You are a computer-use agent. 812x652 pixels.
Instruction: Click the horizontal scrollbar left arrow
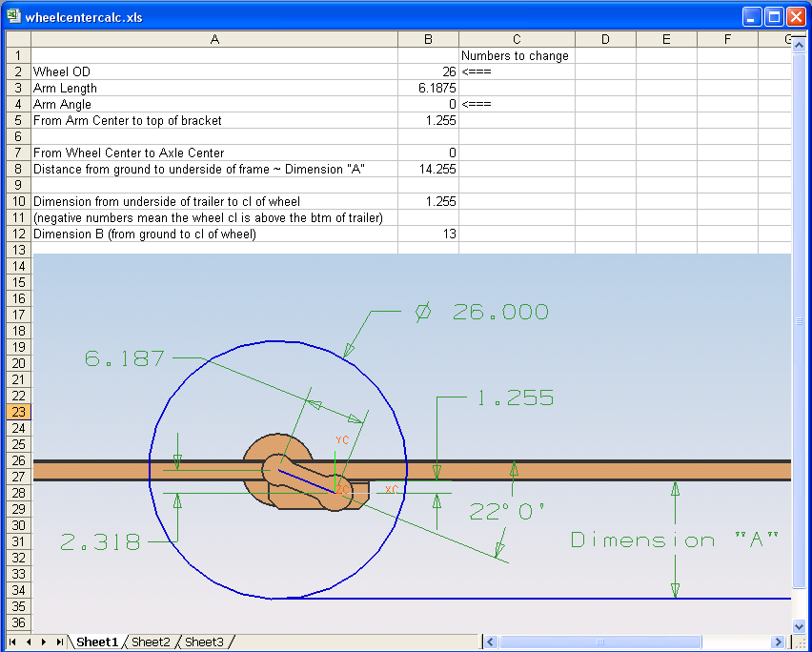click(491, 642)
